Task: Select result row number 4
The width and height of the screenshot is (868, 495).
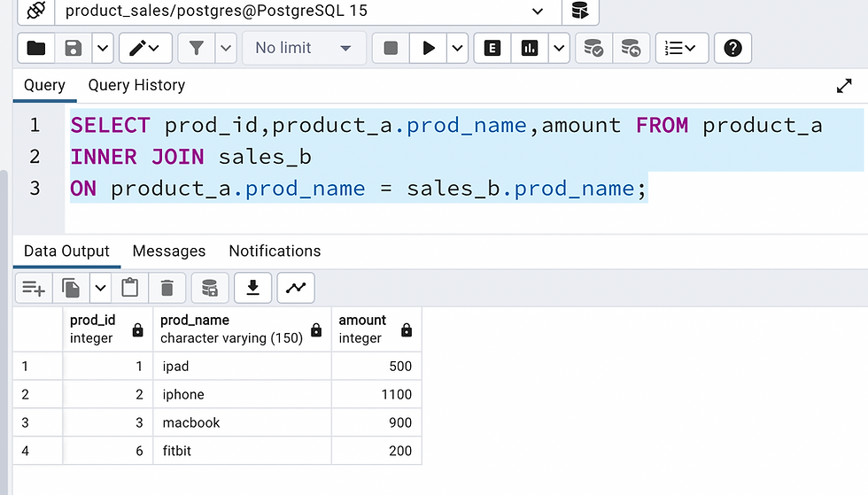Action: point(37,452)
